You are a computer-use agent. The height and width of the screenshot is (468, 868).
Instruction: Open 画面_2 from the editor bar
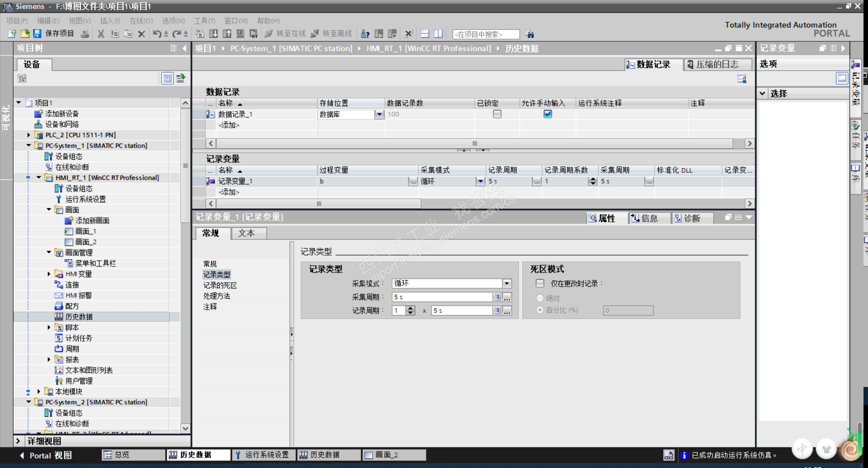click(394, 455)
